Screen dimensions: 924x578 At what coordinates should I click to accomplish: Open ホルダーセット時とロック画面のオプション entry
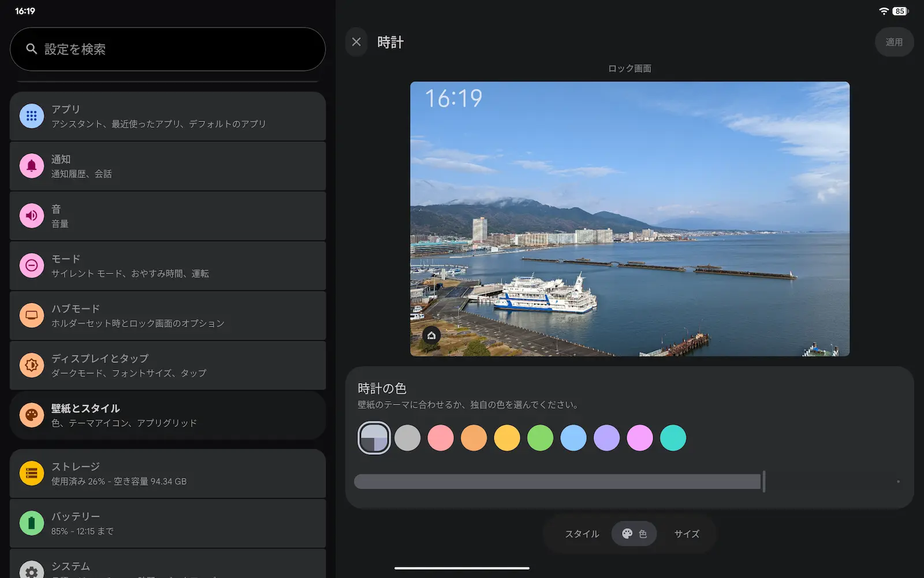(137, 323)
